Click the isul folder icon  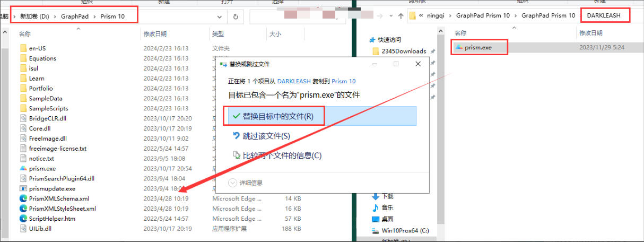[x=23, y=68]
